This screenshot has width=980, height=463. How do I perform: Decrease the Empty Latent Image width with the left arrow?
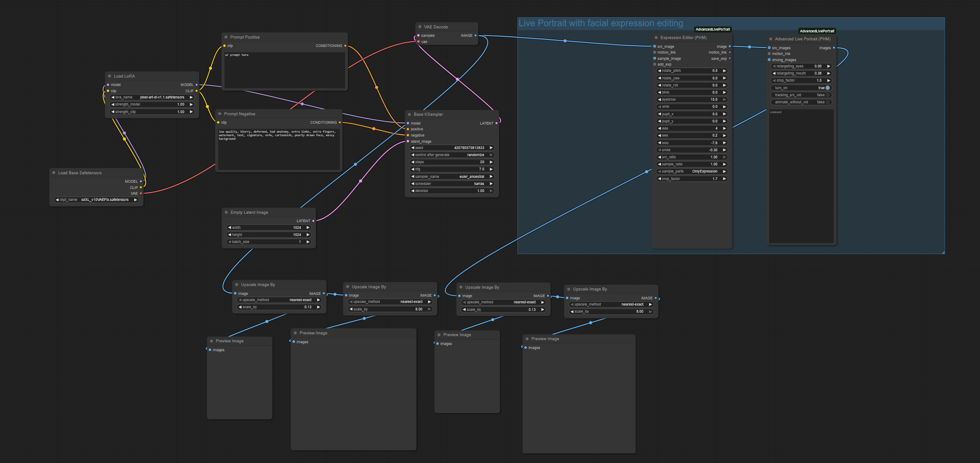point(229,228)
